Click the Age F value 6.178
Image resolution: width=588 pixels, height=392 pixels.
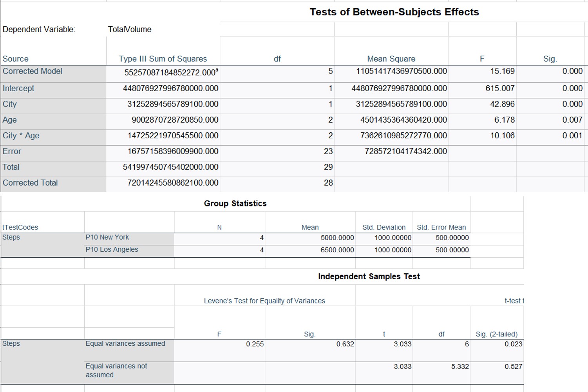pyautogui.click(x=505, y=120)
